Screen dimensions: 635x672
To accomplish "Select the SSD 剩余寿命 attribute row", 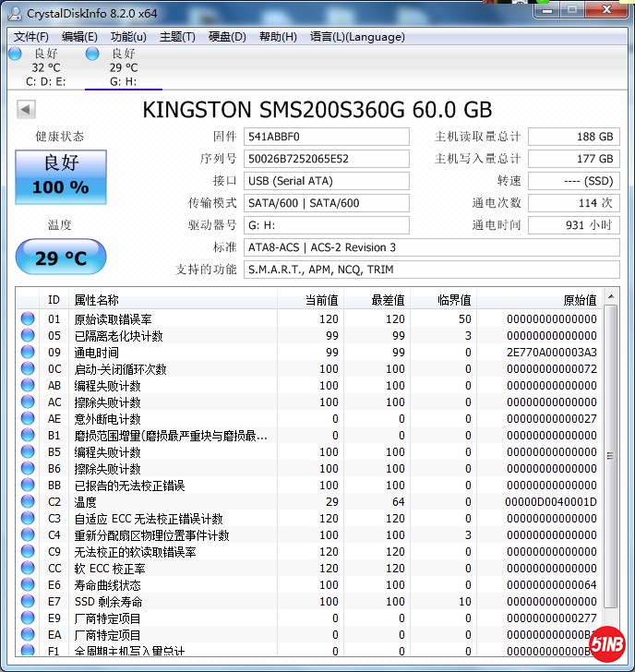I will coord(310,601).
